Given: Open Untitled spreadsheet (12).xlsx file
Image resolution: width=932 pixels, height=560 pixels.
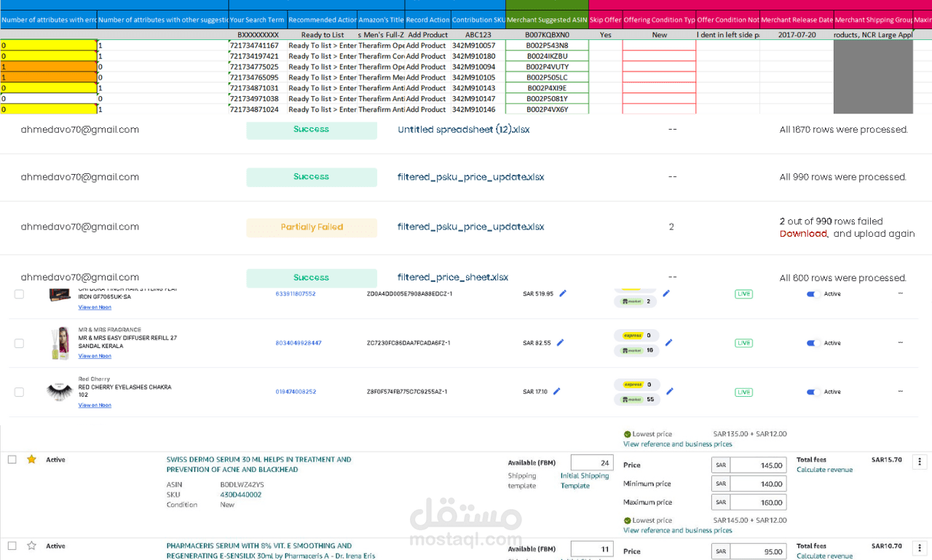Looking at the screenshot, I should 464,130.
